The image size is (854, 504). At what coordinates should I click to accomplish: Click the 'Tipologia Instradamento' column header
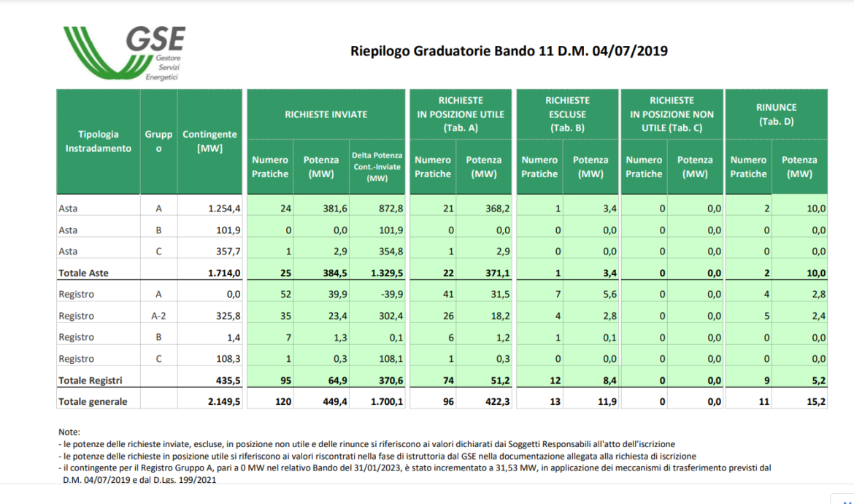(98, 141)
